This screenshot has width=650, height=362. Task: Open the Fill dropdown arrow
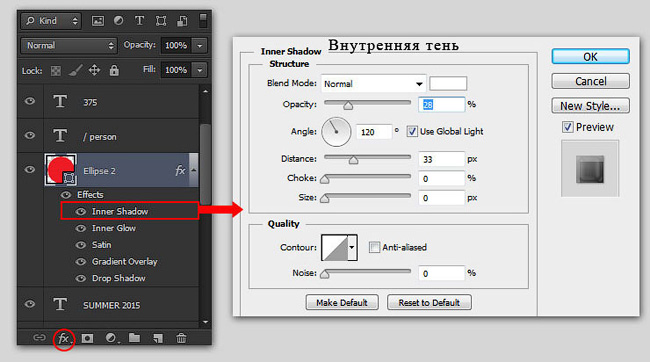pyautogui.click(x=200, y=70)
